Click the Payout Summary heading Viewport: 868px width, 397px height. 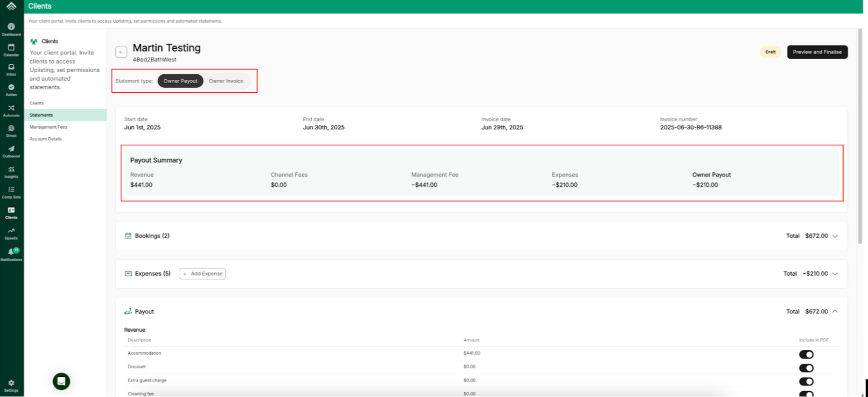click(x=156, y=160)
